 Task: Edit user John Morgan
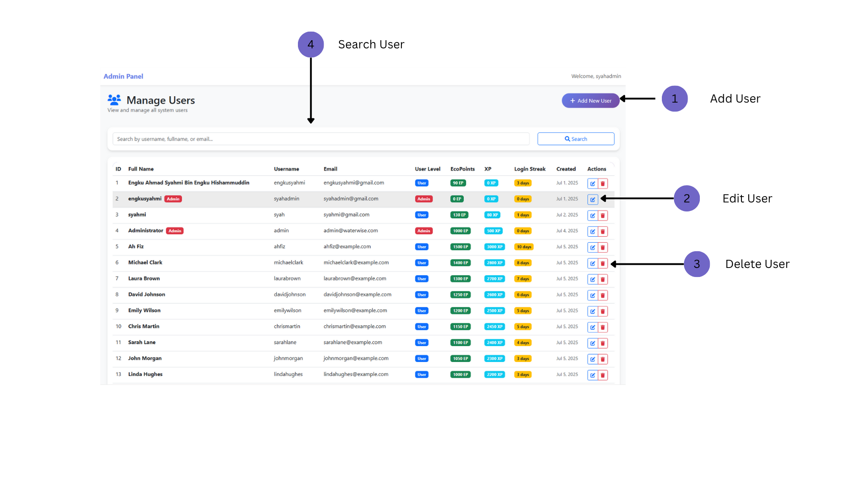coord(592,359)
